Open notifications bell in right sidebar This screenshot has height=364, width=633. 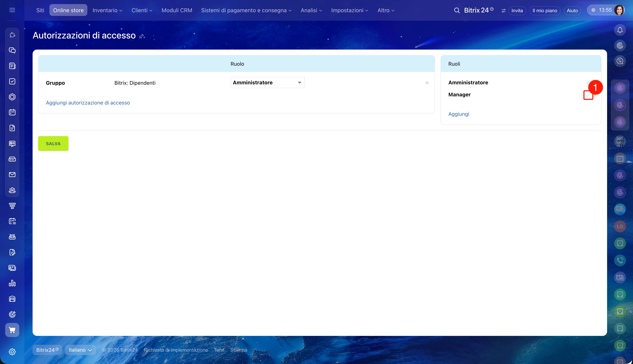tap(620, 30)
